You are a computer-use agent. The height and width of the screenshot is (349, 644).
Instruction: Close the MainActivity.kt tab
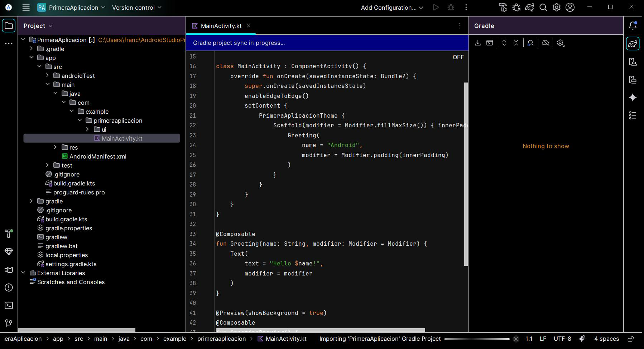(x=249, y=26)
